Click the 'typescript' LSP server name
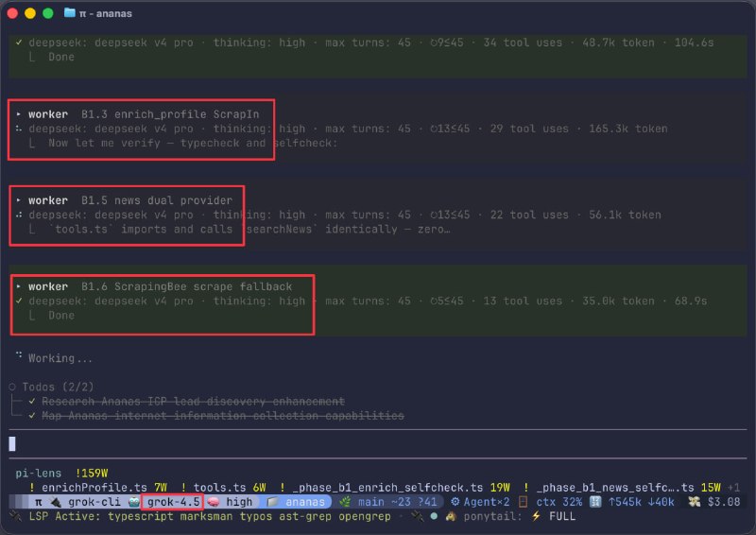 pos(141,517)
